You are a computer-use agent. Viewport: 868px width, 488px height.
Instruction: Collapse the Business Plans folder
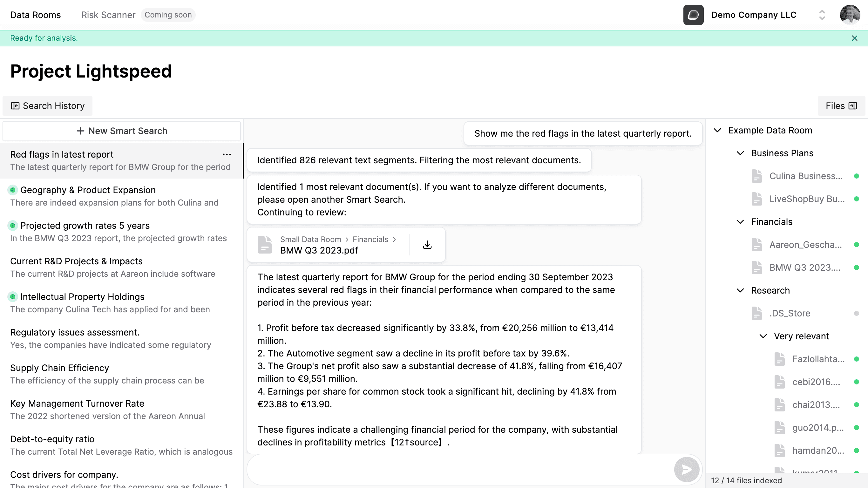click(740, 153)
